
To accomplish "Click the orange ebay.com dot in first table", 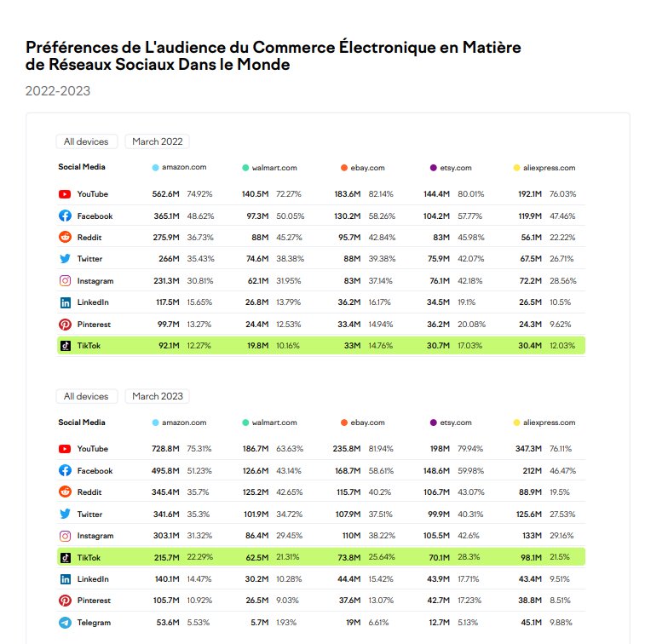I will click(343, 168).
